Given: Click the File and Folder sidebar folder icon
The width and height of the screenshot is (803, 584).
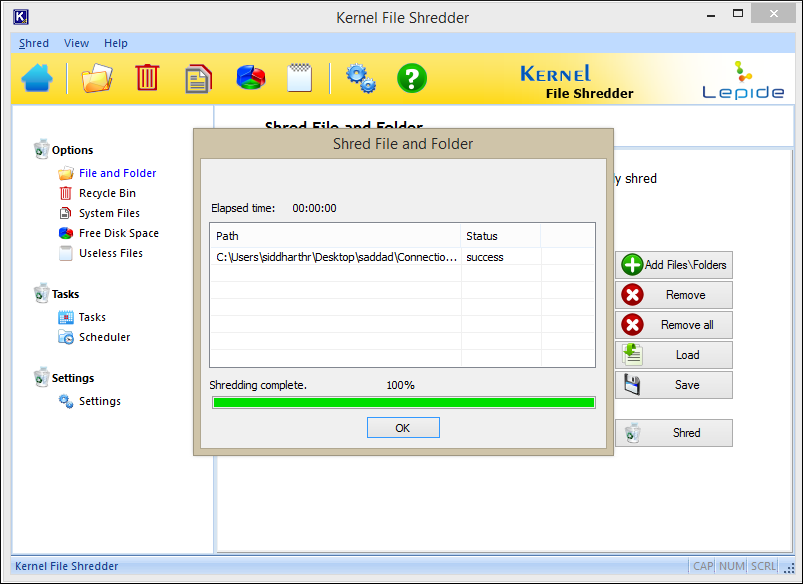Looking at the screenshot, I should pos(66,173).
